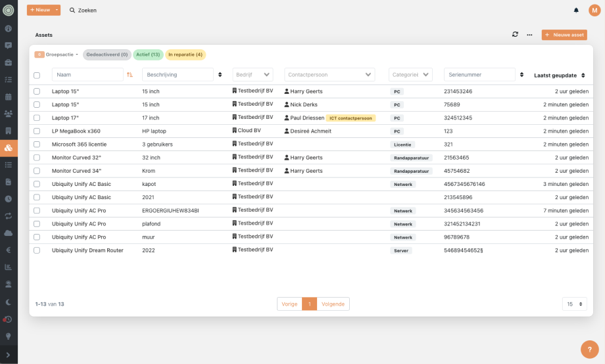The width and height of the screenshot is (605, 364).
Task: Open the euro finance sidebar icon
Action: (x=8, y=250)
